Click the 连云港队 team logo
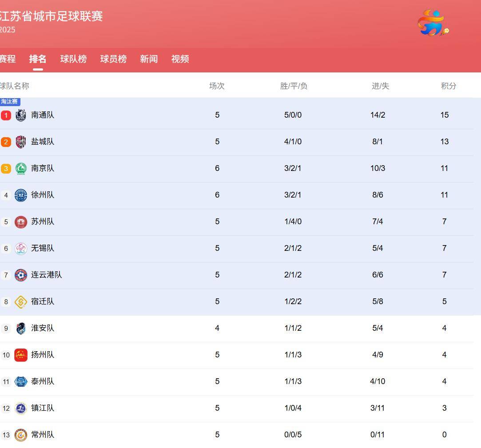Screen dimensions: 481x448 [20, 275]
